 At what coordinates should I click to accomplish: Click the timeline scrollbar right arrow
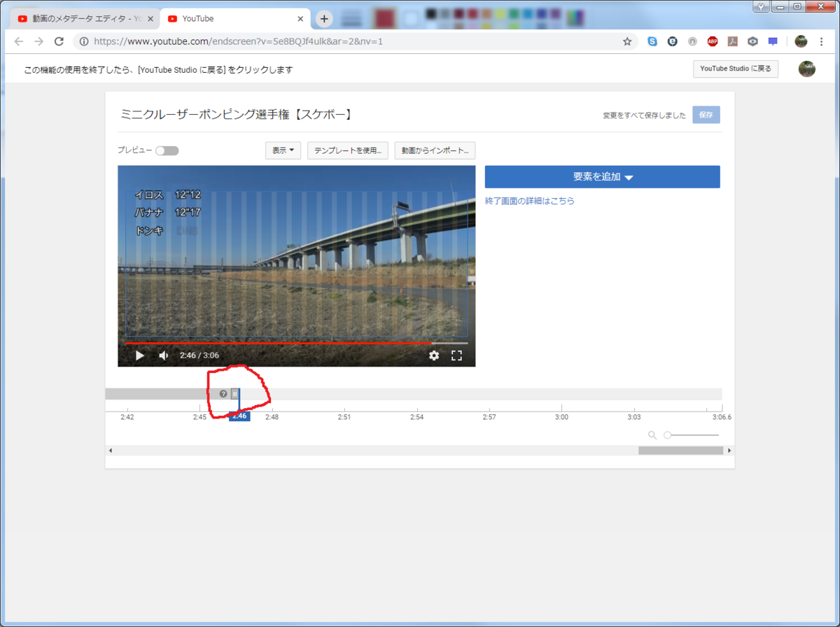click(x=729, y=451)
